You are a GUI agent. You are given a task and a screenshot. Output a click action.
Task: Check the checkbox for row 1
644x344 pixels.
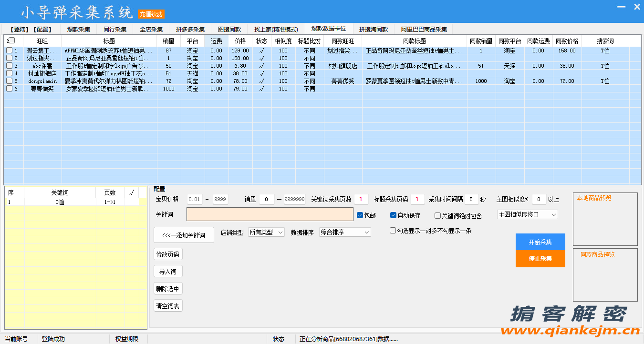[9, 51]
